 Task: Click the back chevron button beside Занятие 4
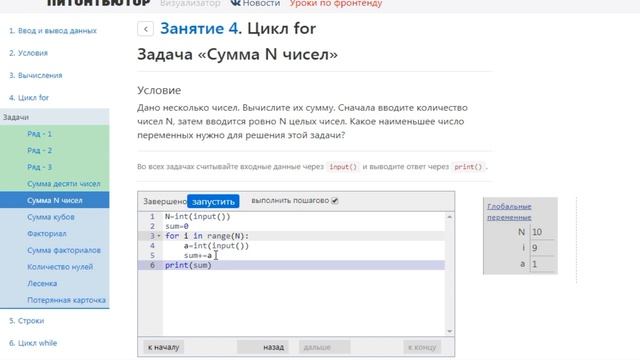pos(145,29)
